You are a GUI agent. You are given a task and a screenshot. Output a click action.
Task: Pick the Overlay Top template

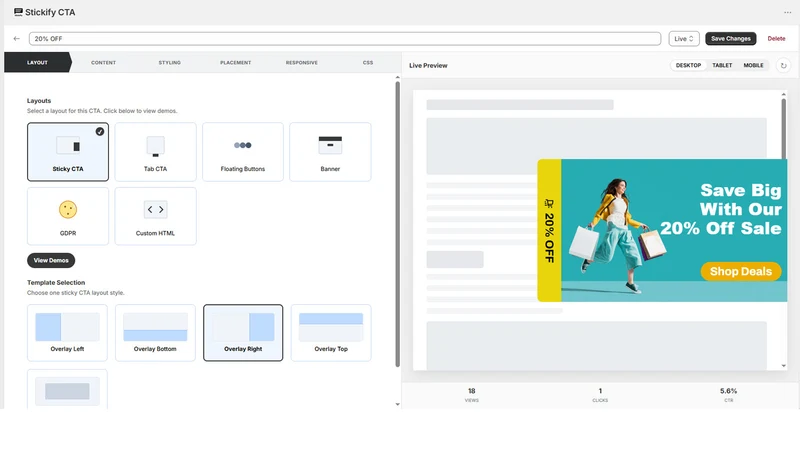(331, 333)
